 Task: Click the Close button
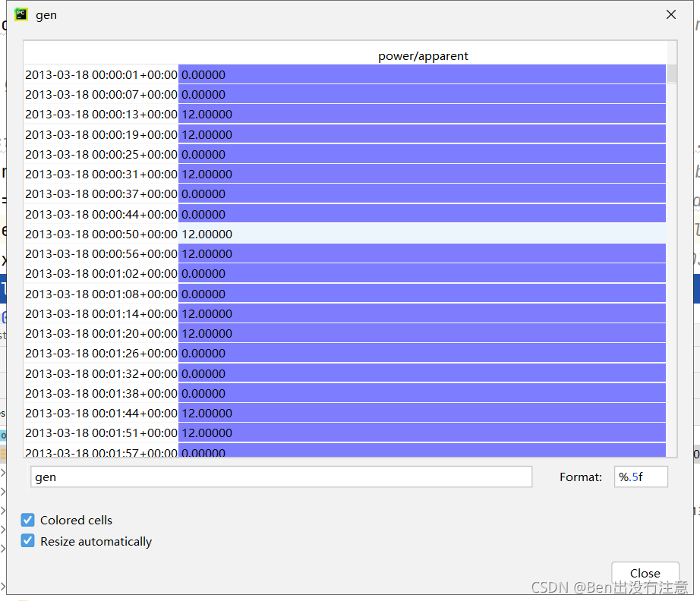pyautogui.click(x=645, y=573)
